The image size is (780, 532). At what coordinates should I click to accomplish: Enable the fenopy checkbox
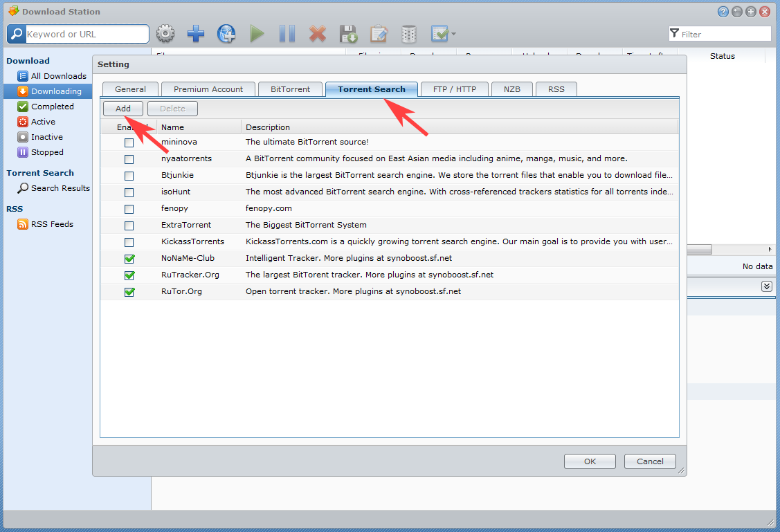pyautogui.click(x=129, y=209)
